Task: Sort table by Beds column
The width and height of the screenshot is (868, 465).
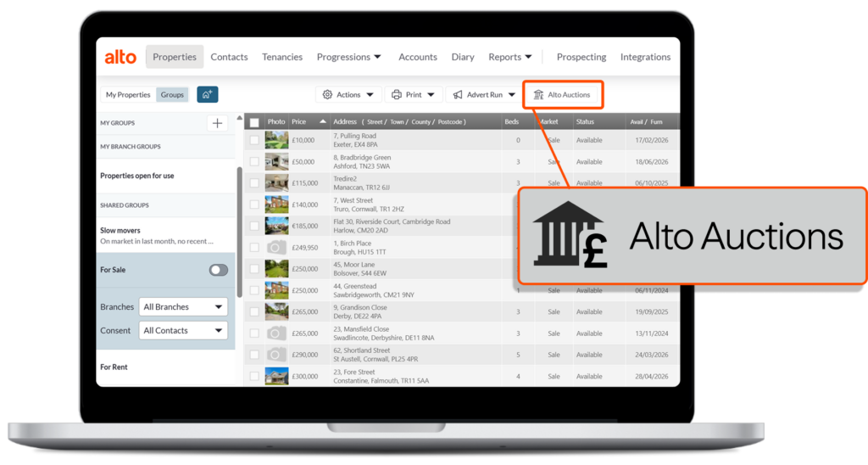Action: click(x=511, y=121)
